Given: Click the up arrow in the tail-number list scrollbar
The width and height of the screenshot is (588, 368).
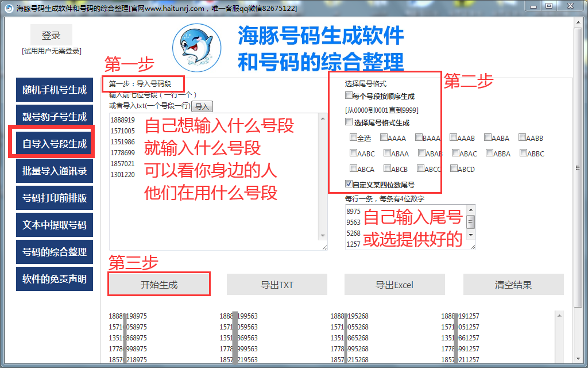Looking at the screenshot, I should click(471, 210).
